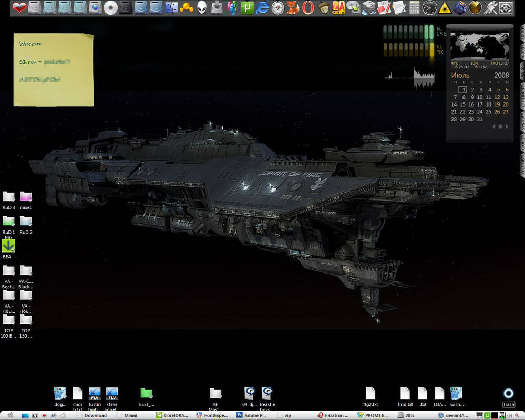Open the clock icon in the dock
This screenshot has height=420, width=525.
coord(429,8)
